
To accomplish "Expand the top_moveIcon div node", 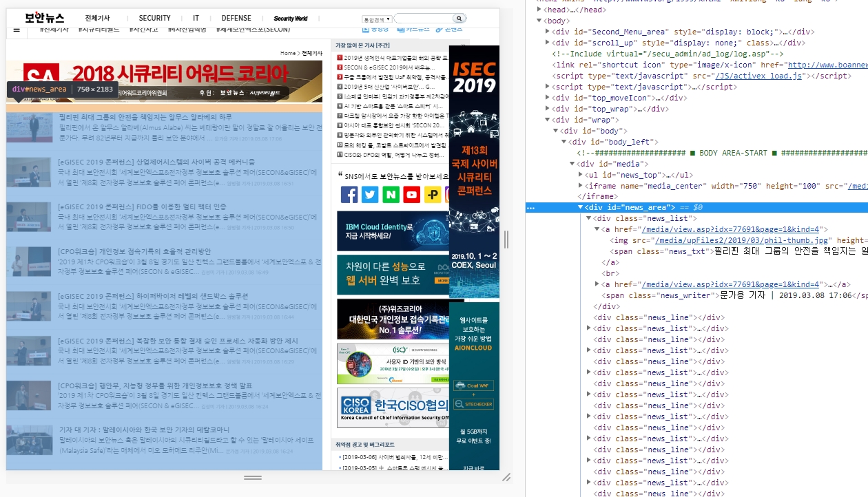I will [548, 97].
